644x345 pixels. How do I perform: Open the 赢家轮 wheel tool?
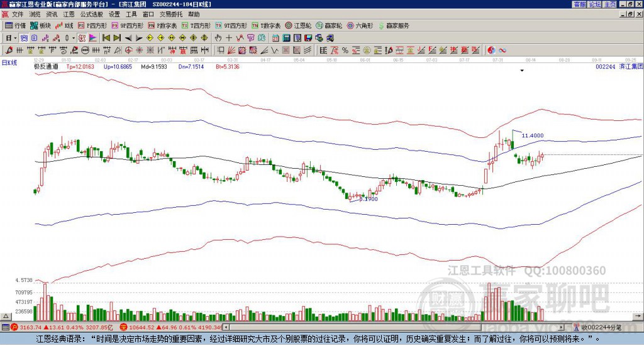[x=329, y=25]
